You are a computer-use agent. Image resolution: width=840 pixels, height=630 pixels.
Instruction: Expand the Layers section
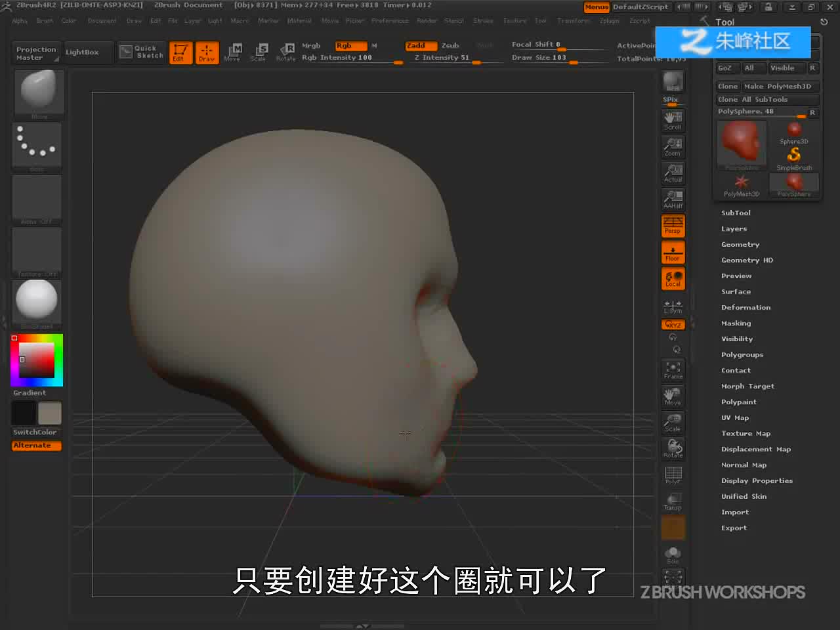point(734,229)
